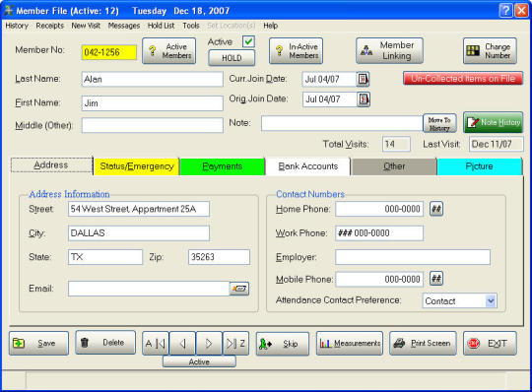532x392 pixels.
Task: Click email send icon beside Email field
Action: coord(239,289)
